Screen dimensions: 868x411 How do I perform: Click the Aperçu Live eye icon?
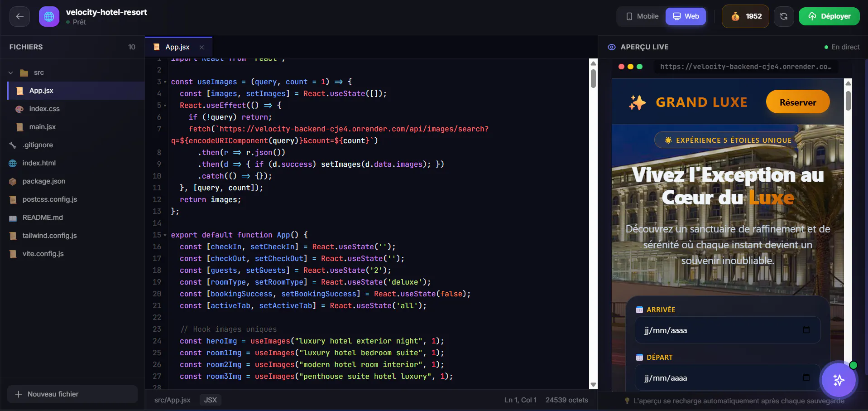pos(612,47)
